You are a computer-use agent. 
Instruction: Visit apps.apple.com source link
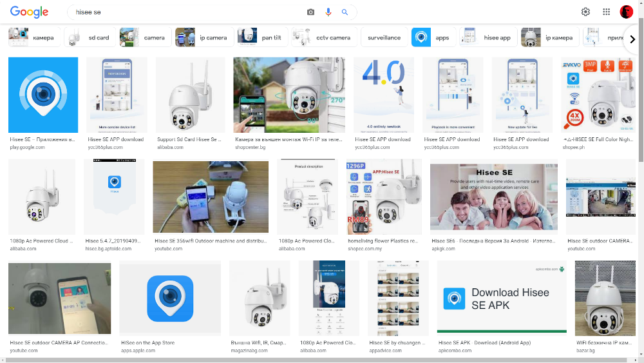coord(138,351)
